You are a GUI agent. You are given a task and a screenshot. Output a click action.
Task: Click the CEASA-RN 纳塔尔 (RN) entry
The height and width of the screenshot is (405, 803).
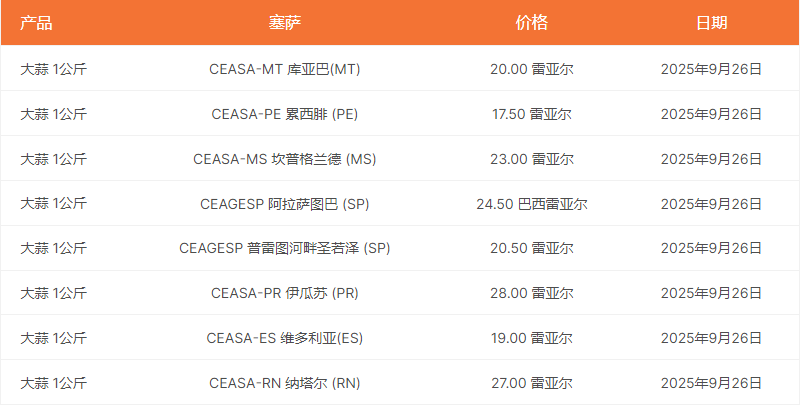(x=285, y=383)
